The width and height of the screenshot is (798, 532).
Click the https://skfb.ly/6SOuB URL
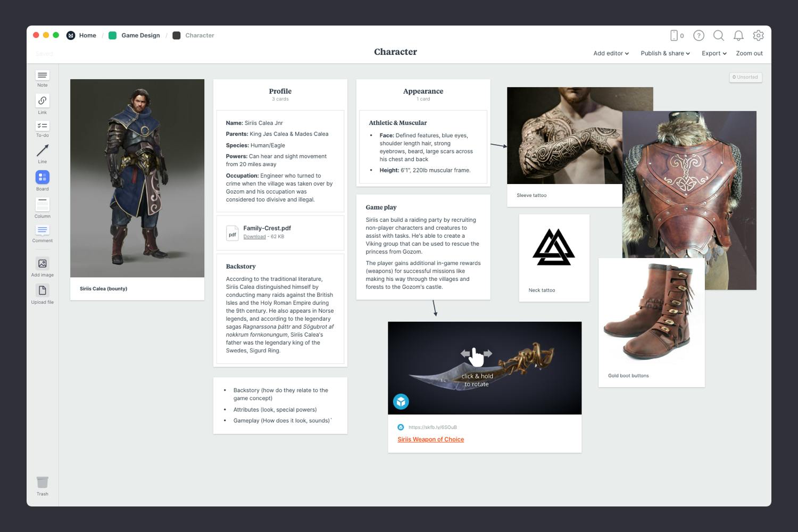coord(433,427)
